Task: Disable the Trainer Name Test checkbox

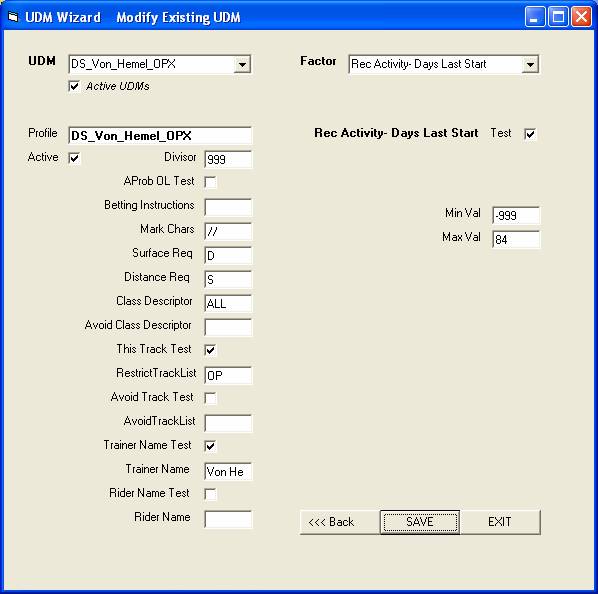Action: coord(210,446)
